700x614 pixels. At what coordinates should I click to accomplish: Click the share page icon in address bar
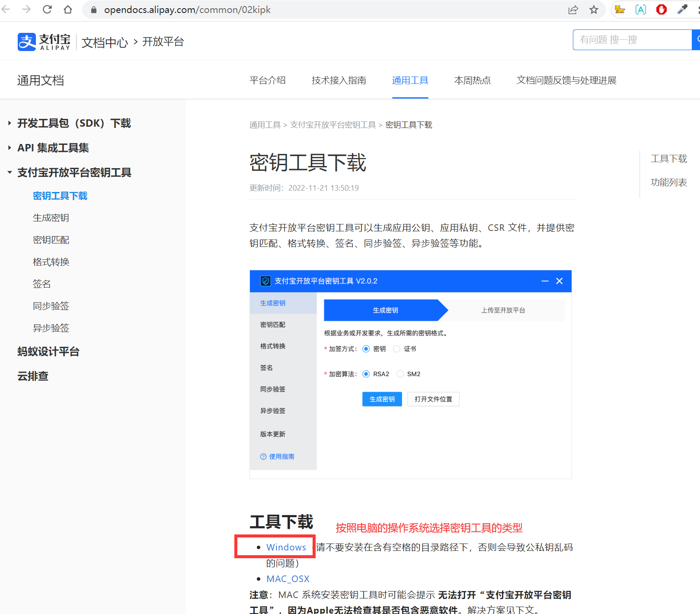(x=573, y=10)
